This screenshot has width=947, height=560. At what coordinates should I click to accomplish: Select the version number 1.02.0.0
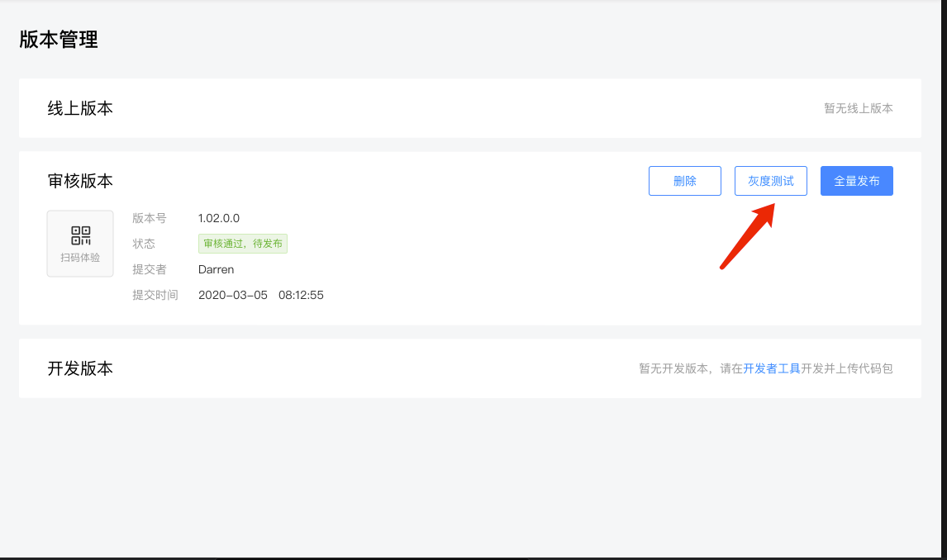tap(219, 218)
